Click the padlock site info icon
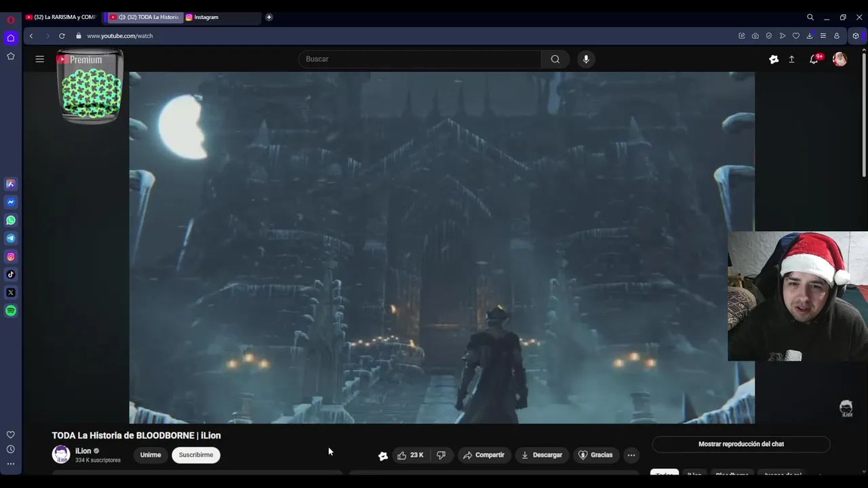This screenshot has width=868, height=488. (x=79, y=36)
